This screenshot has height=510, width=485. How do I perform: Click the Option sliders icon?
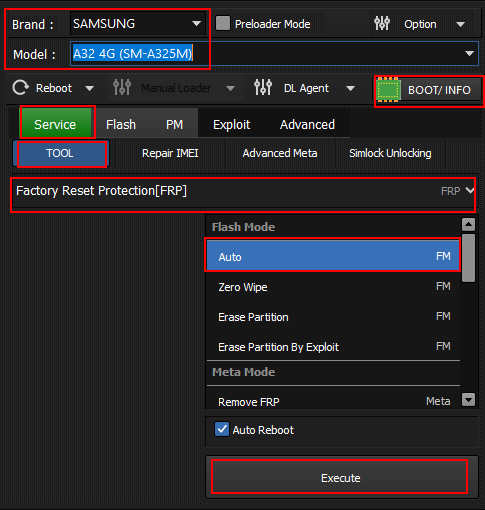point(382,23)
